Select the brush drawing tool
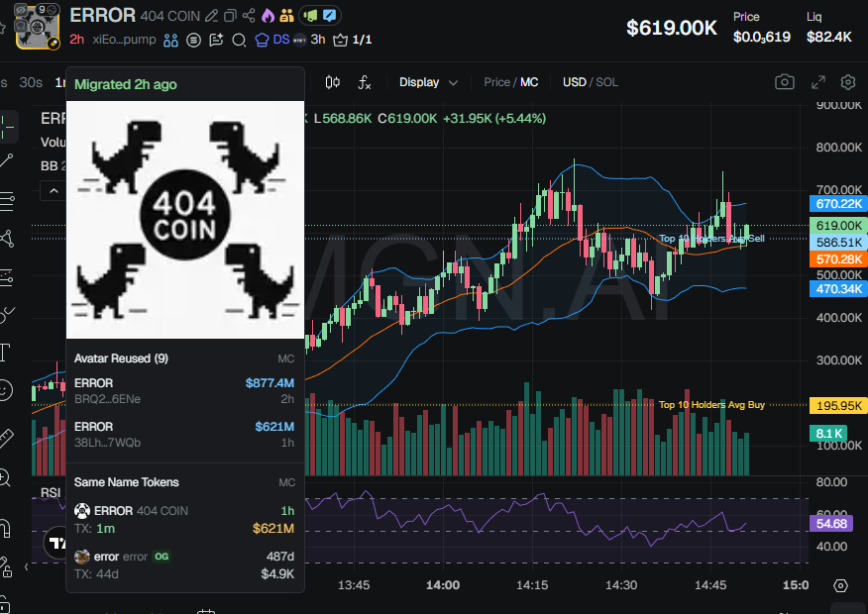This screenshot has height=614, width=868. 7,314
